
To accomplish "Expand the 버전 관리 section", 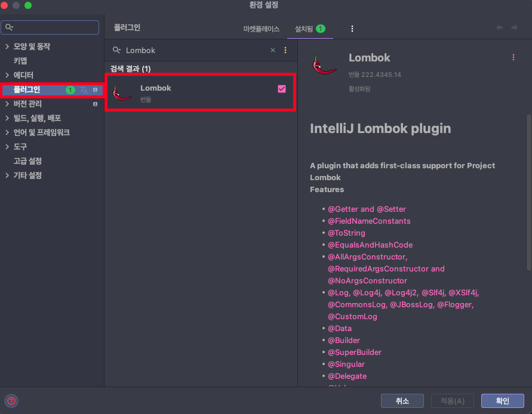I will click(7, 104).
